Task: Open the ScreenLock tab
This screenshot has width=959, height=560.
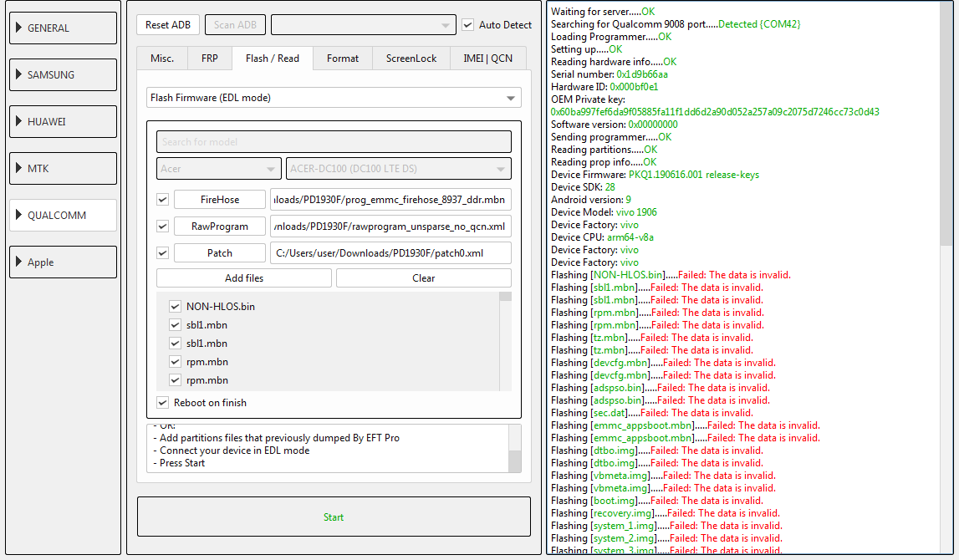Action: (x=411, y=58)
